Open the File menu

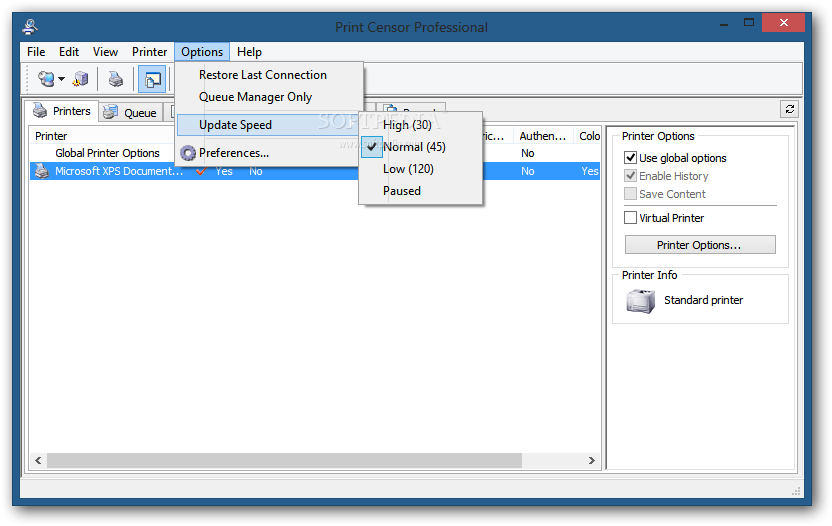pyautogui.click(x=36, y=52)
